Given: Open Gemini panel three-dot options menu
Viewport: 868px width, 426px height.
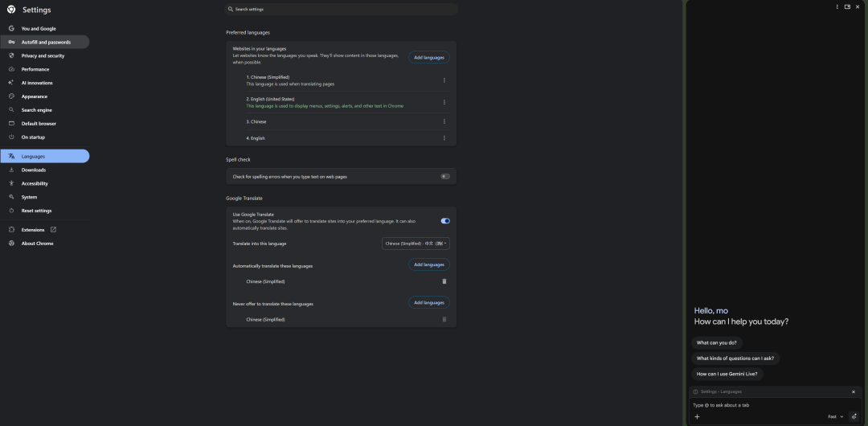Looking at the screenshot, I should tap(837, 6).
